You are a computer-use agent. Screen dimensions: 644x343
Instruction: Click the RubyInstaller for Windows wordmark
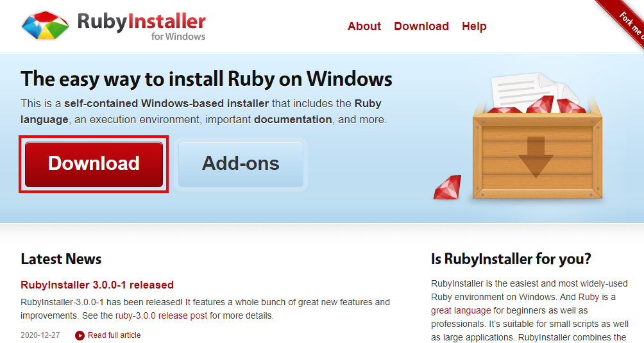141,26
